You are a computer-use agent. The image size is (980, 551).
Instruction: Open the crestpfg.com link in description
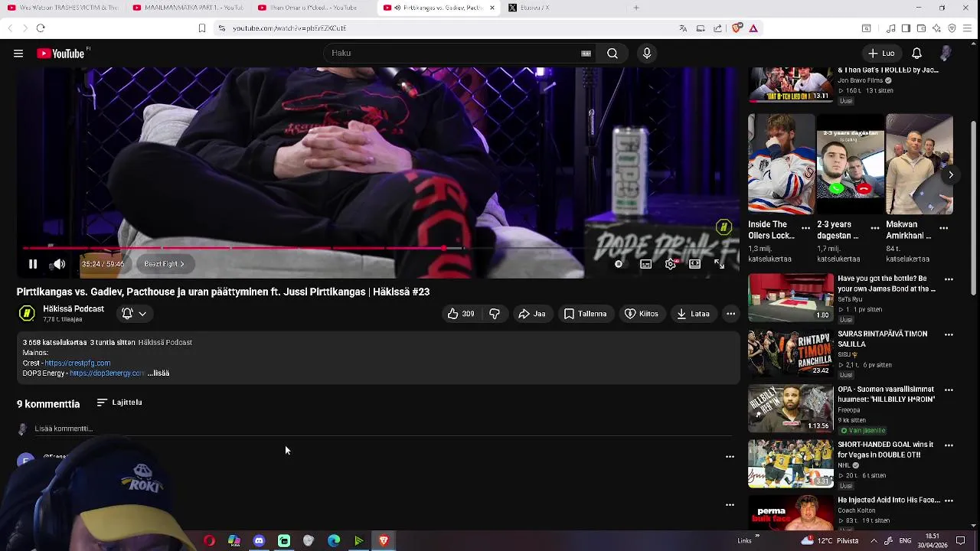point(77,364)
